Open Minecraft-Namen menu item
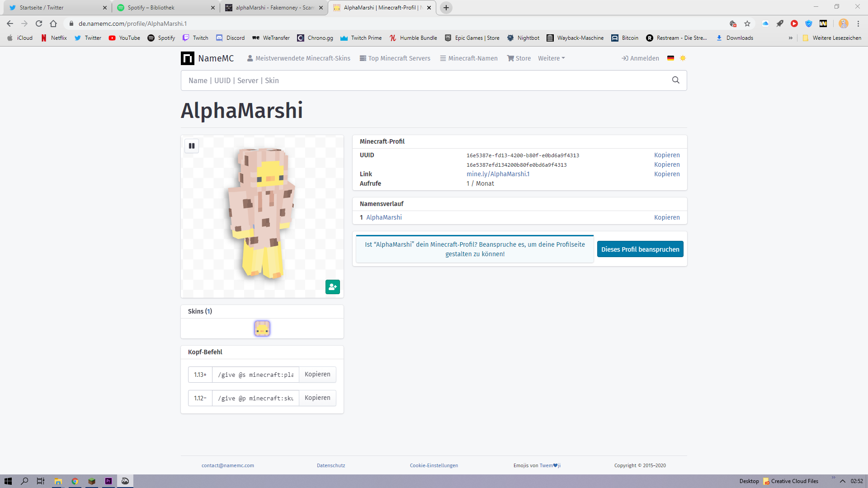 pos(469,58)
